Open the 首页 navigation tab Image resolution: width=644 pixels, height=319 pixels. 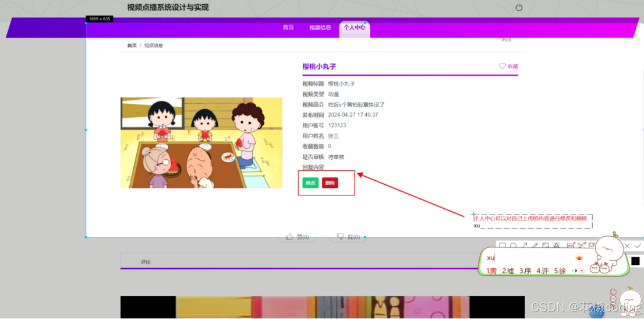pyautogui.click(x=288, y=27)
